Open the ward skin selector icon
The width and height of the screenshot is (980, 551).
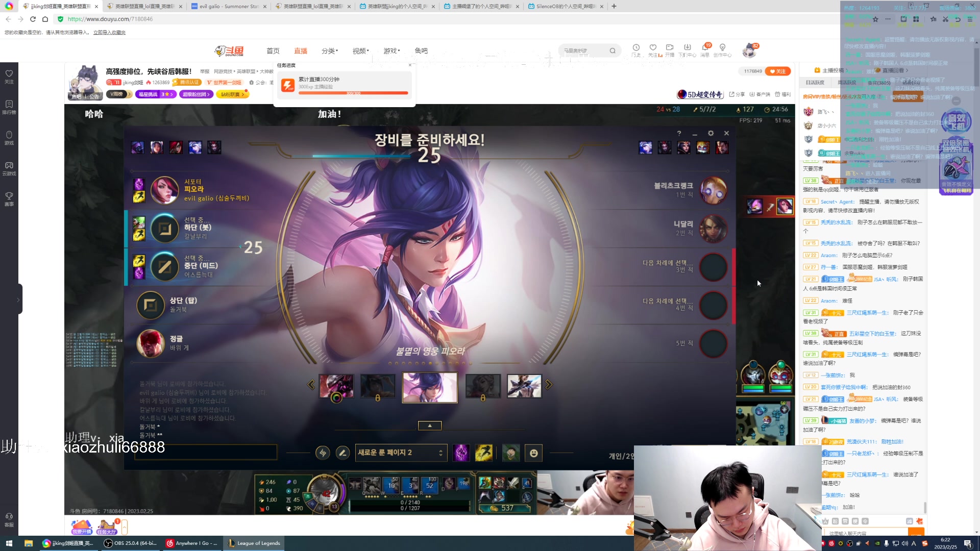point(510,453)
